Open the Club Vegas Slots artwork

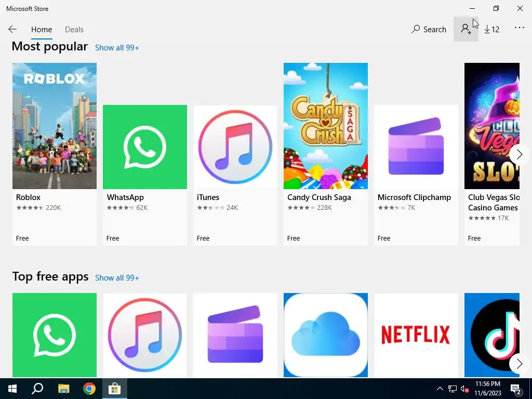click(x=492, y=126)
